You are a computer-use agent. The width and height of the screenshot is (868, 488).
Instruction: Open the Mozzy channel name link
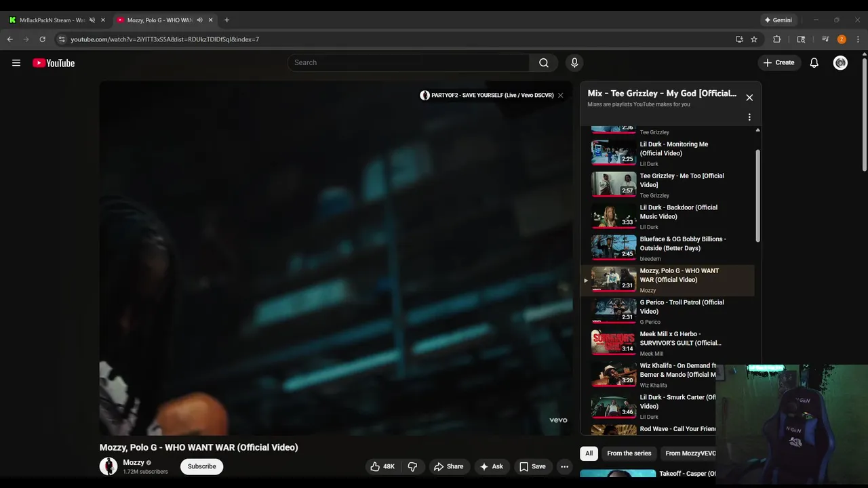134,462
